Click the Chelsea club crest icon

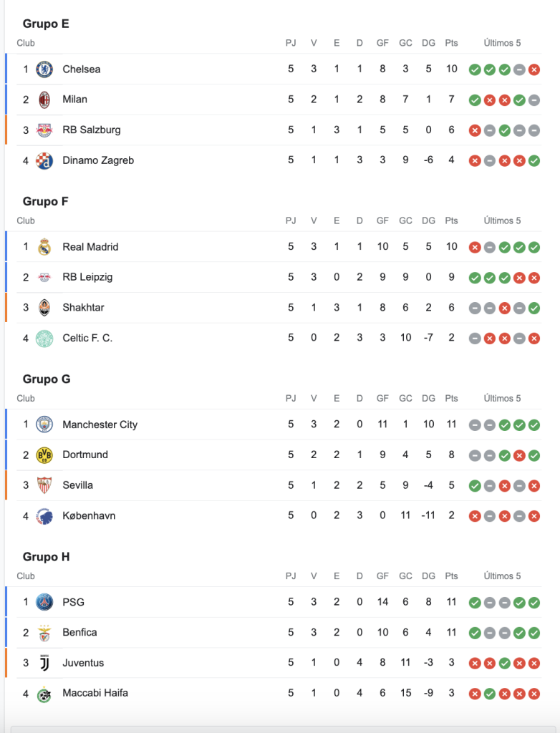click(x=44, y=69)
